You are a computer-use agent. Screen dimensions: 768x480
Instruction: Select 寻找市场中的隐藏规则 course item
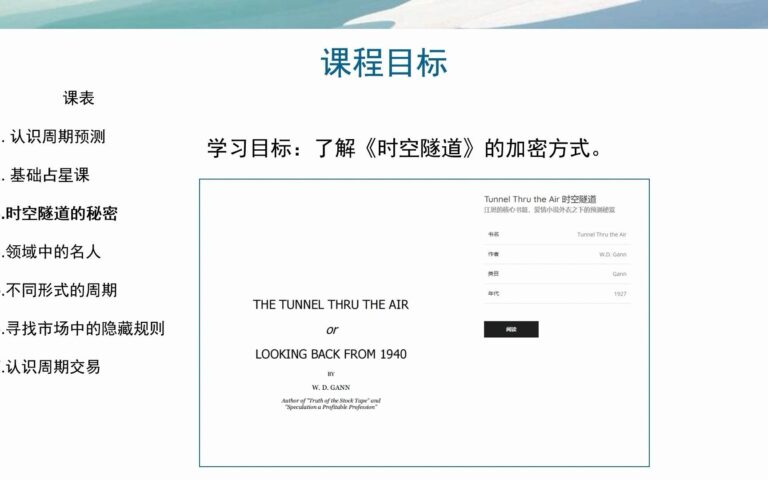pos(83,328)
